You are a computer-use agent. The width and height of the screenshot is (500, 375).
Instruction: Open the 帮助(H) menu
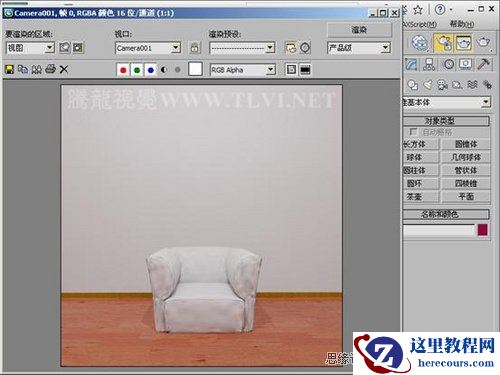(462, 24)
